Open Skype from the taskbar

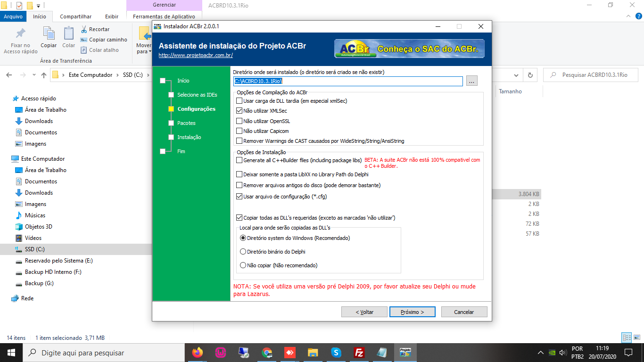(336, 353)
